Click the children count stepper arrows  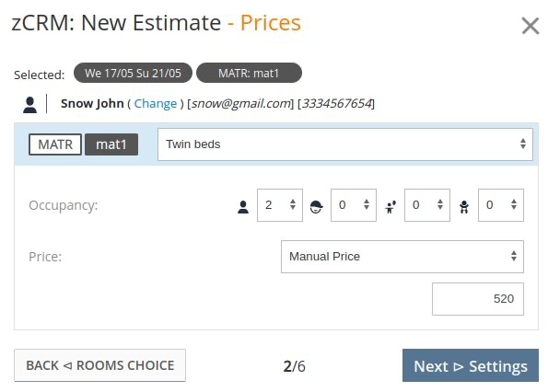tap(440, 204)
